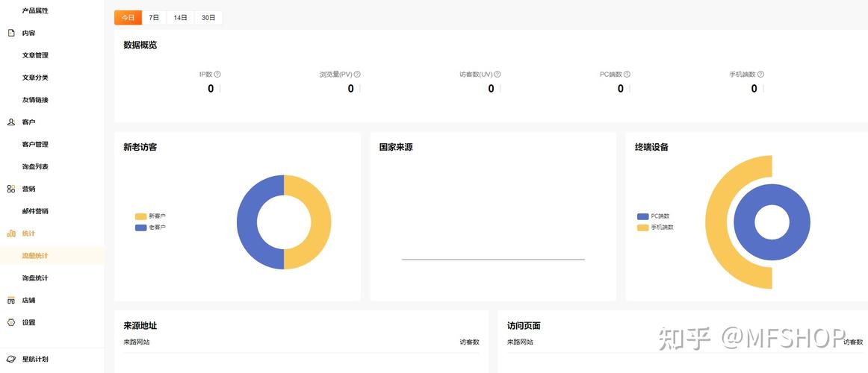The height and width of the screenshot is (373, 868).
Task: Click the 统计 bar chart icon
Action: click(11, 233)
